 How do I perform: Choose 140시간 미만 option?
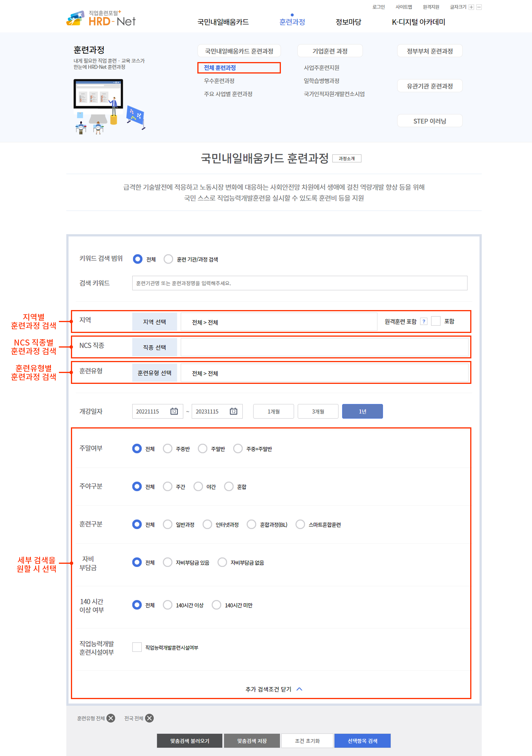pos(216,605)
